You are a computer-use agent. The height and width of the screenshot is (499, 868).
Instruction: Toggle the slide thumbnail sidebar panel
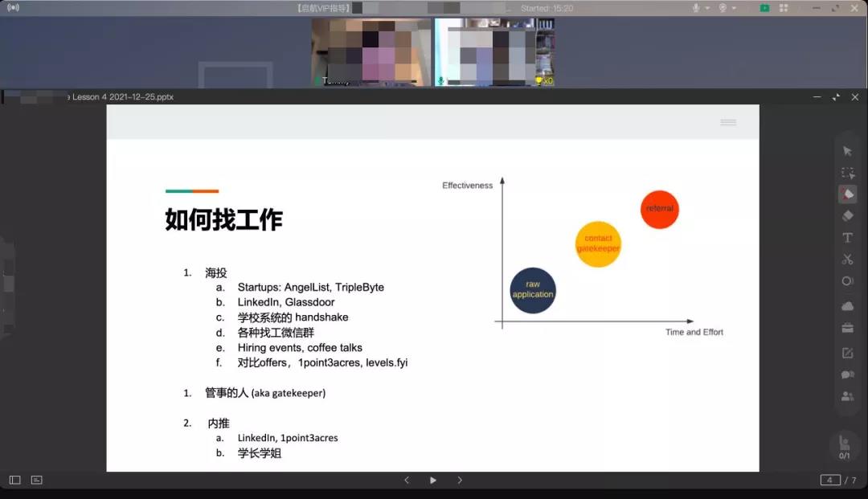(x=14, y=480)
